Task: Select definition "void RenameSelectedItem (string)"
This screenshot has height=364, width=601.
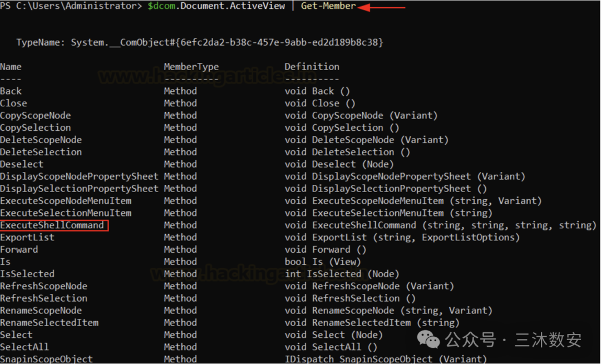Action: (372, 323)
